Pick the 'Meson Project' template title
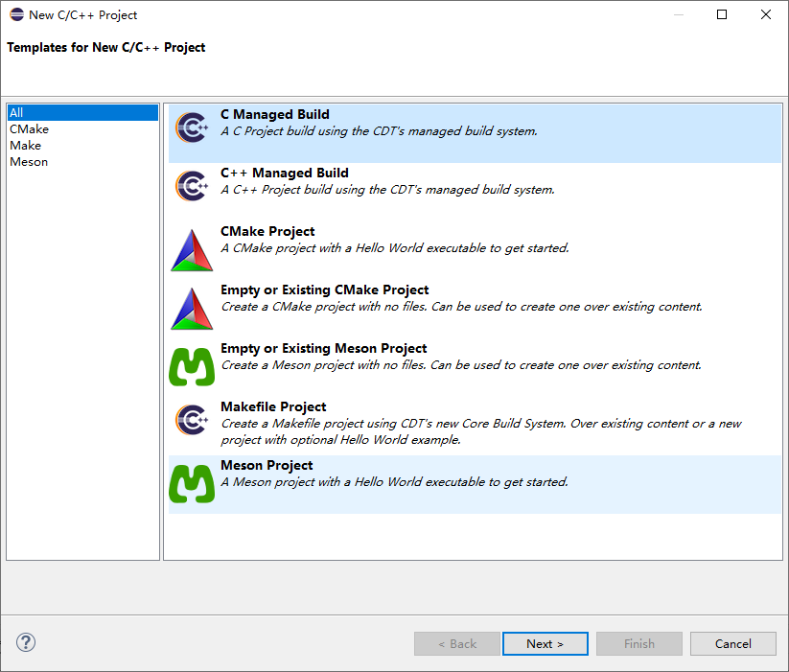 [267, 465]
